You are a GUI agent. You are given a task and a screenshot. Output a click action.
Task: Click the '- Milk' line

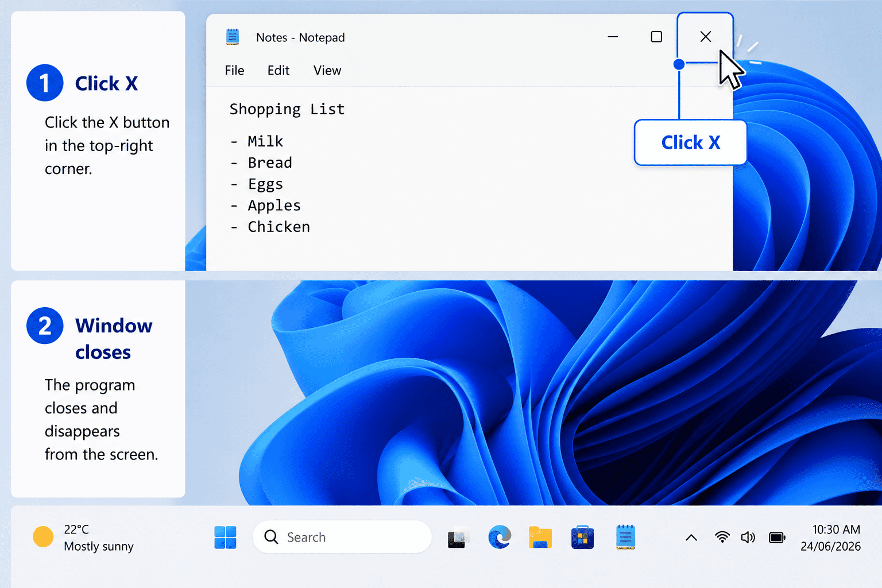[257, 141]
